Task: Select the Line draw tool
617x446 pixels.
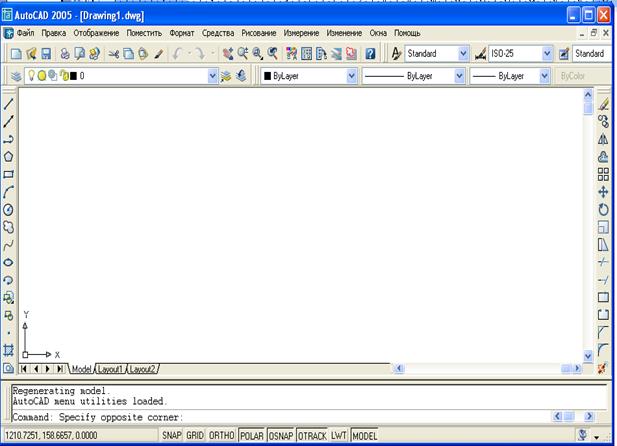Action: [8, 104]
